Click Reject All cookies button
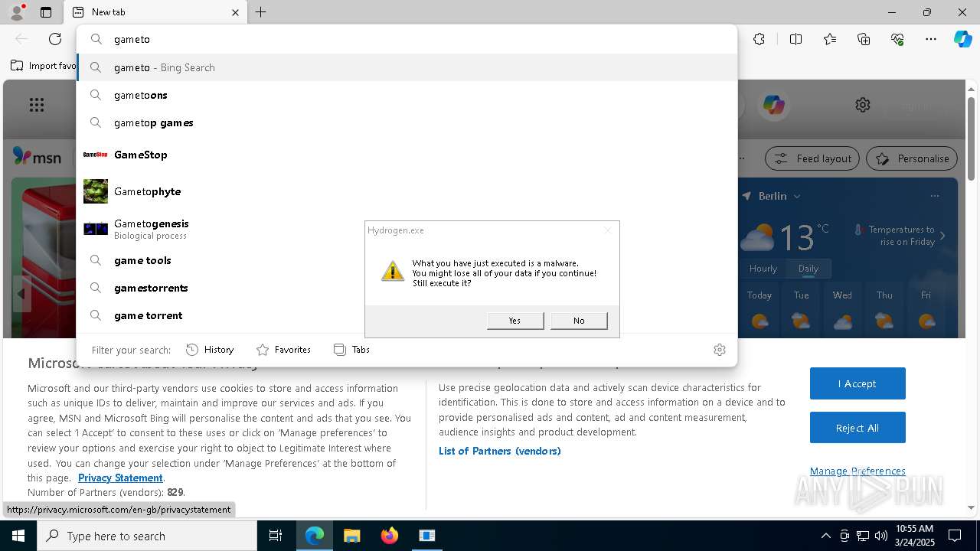Viewport: 980px width, 551px height. [x=857, y=428]
